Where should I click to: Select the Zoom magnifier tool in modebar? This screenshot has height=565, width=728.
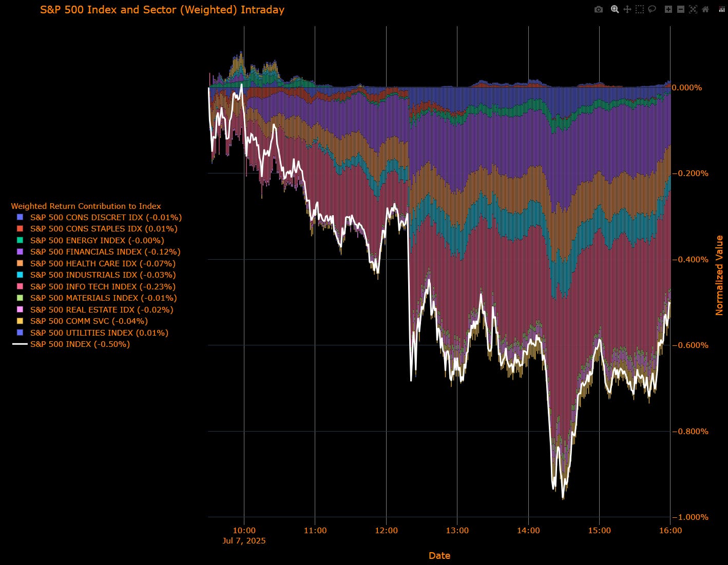tap(615, 9)
